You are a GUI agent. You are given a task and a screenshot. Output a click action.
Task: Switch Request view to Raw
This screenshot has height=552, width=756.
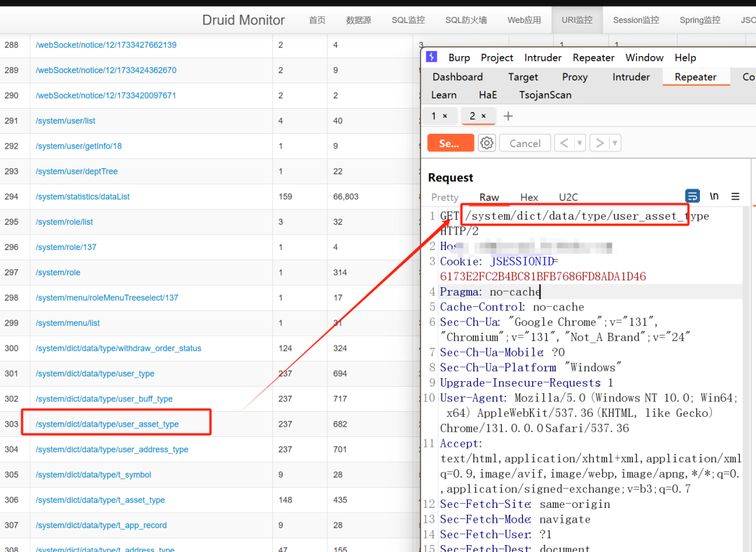pos(489,197)
